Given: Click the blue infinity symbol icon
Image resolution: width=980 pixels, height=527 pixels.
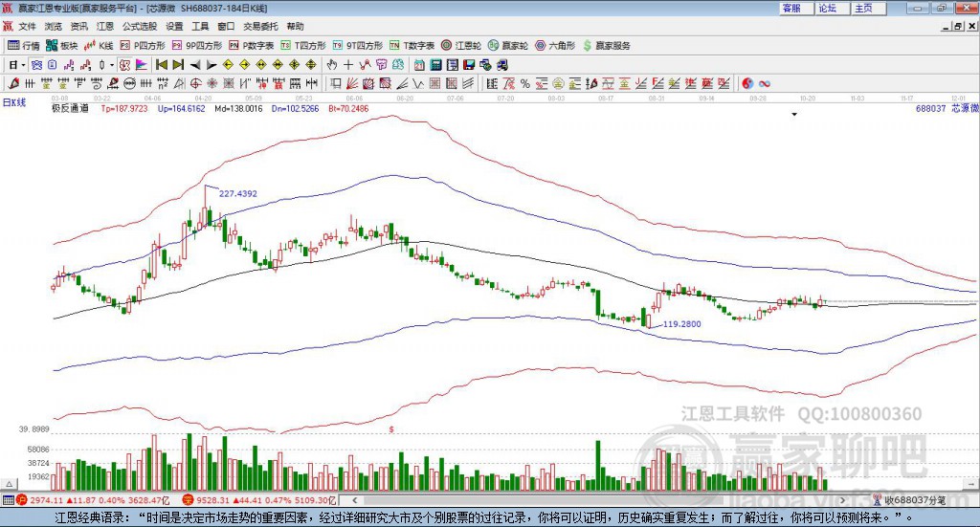Looking at the screenshot, I should coord(765,83).
